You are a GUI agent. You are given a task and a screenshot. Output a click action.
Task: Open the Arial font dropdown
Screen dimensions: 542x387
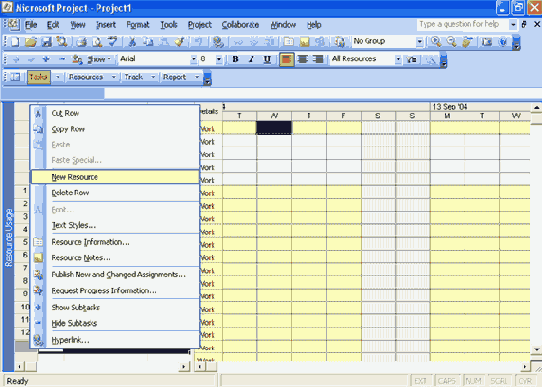point(194,59)
